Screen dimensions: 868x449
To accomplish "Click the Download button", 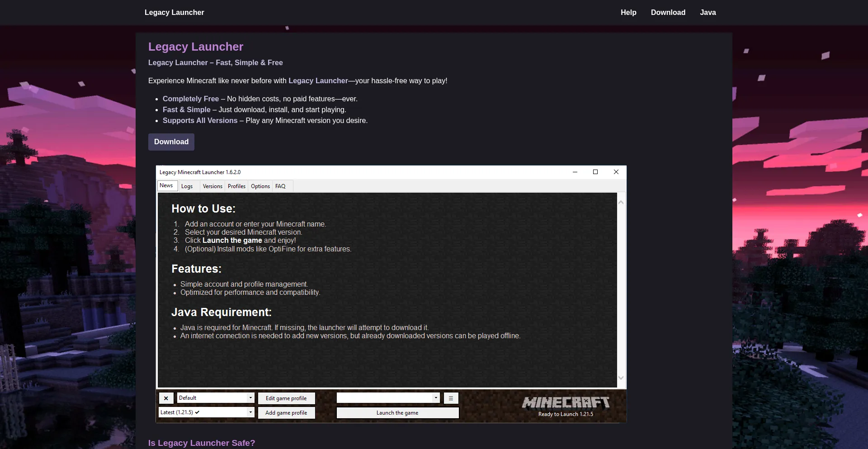I will click(x=171, y=142).
